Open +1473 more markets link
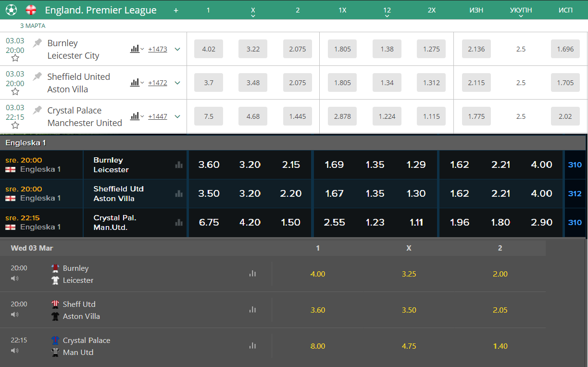 (x=158, y=49)
